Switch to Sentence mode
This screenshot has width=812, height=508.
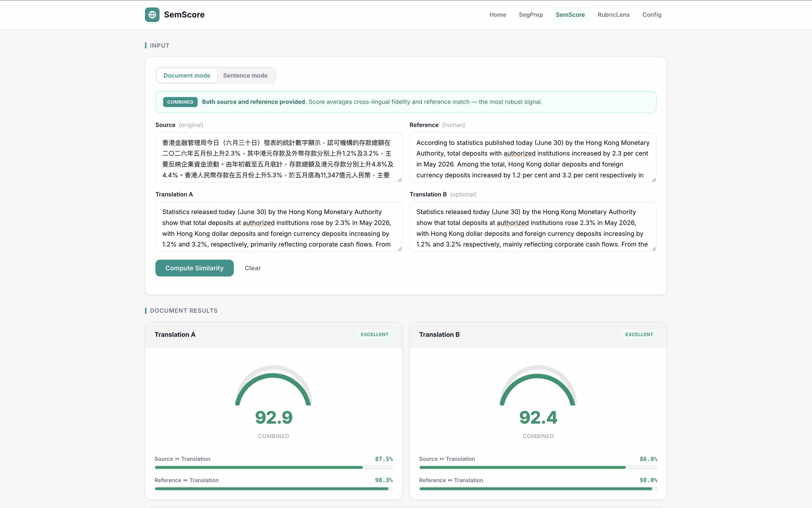[x=245, y=76]
